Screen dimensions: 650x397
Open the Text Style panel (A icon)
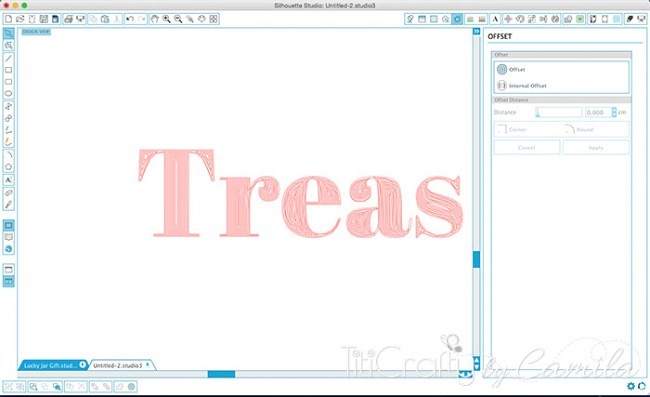495,19
